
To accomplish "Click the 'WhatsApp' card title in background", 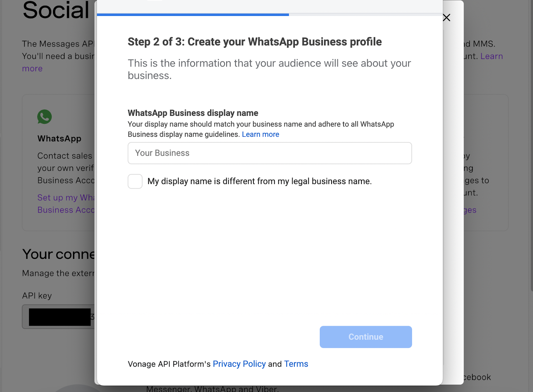I will (x=59, y=139).
